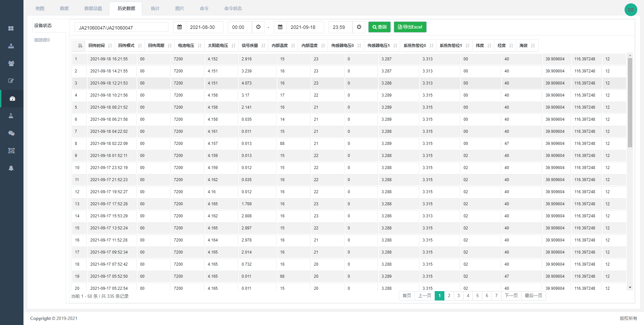644x325 pixels.
Task: Click the end time clock icon
Action: tap(359, 27)
